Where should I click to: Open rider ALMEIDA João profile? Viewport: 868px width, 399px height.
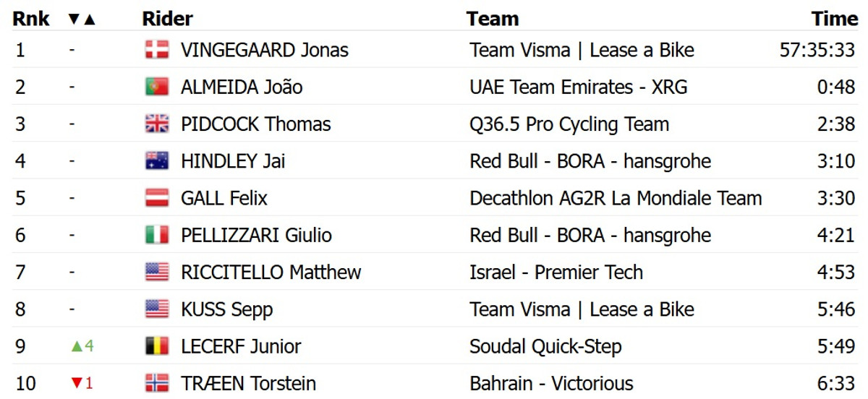[242, 87]
